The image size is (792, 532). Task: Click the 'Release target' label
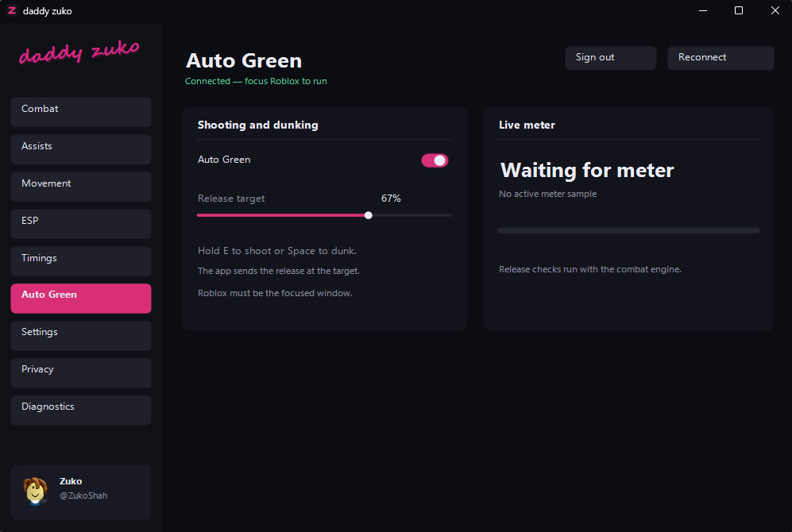pos(231,199)
